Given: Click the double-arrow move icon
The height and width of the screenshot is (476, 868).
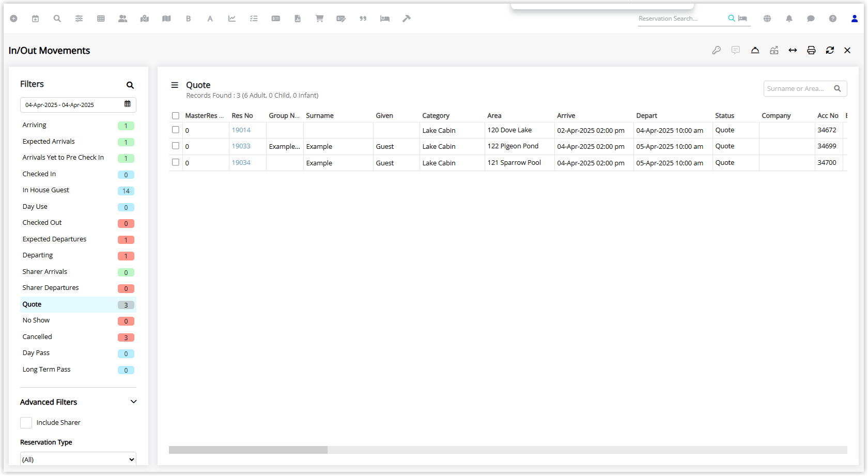Looking at the screenshot, I should click(x=793, y=50).
